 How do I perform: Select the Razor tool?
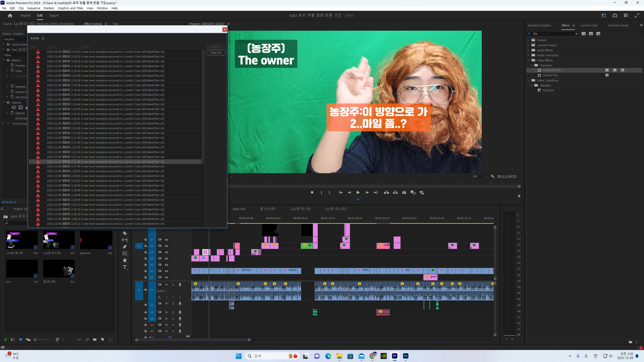point(125,233)
